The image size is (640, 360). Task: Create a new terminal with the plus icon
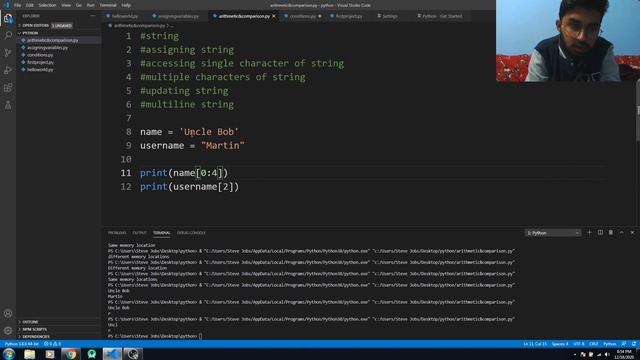tap(589, 233)
